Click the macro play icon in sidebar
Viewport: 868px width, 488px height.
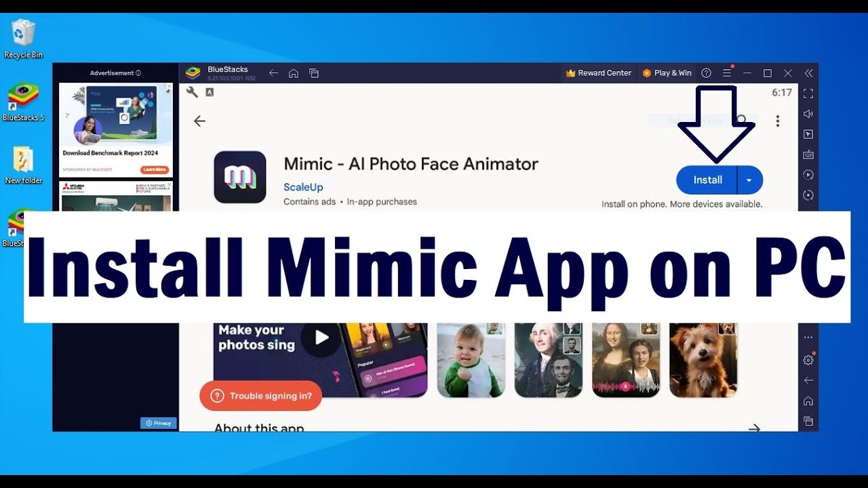(x=808, y=175)
